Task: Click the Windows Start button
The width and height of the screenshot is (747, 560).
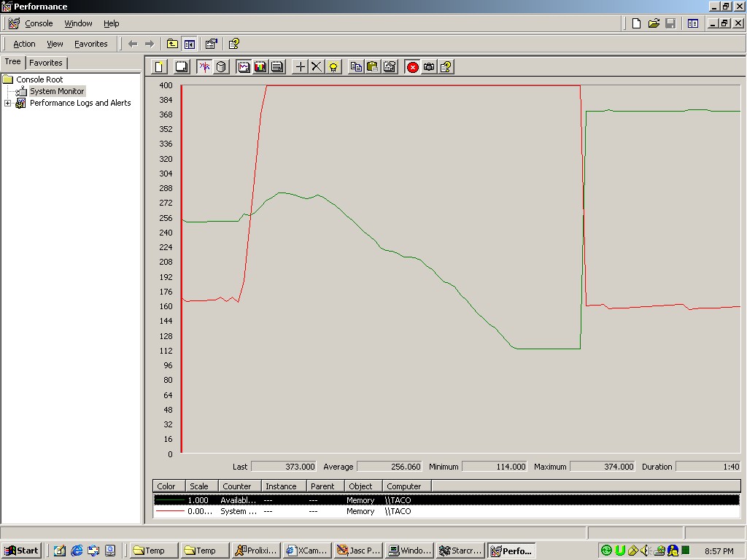Action: tap(21, 551)
